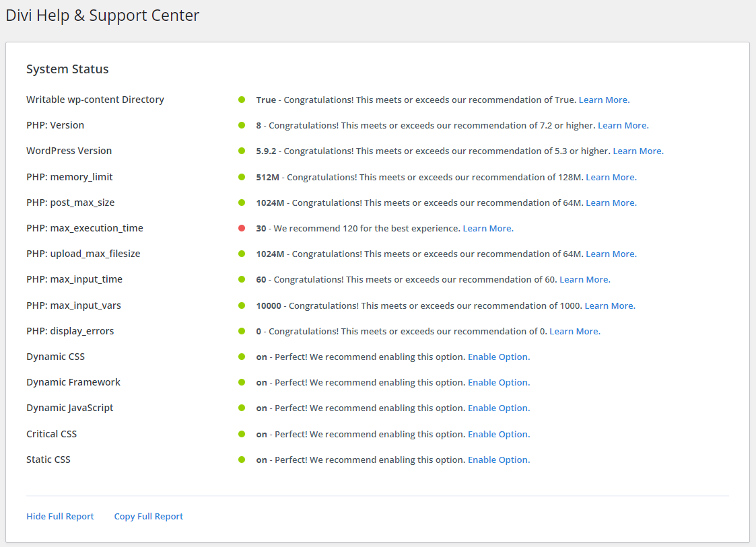
Task: Click Enable Option for Dynamic CSS
Action: point(499,357)
